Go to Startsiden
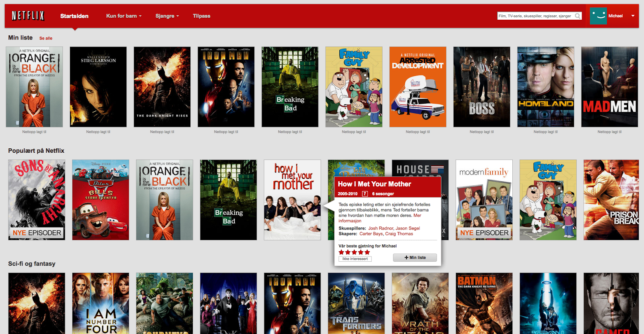644x334 pixels. point(74,16)
